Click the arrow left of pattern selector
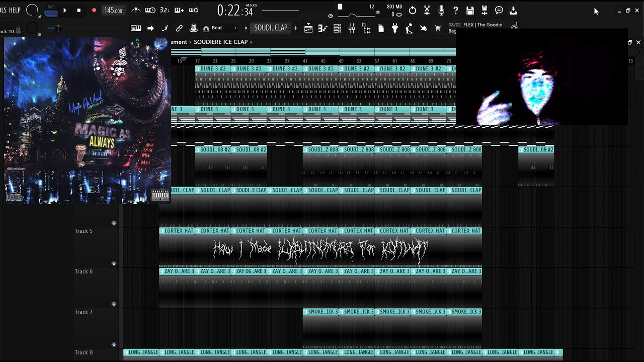 (x=246, y=28)
